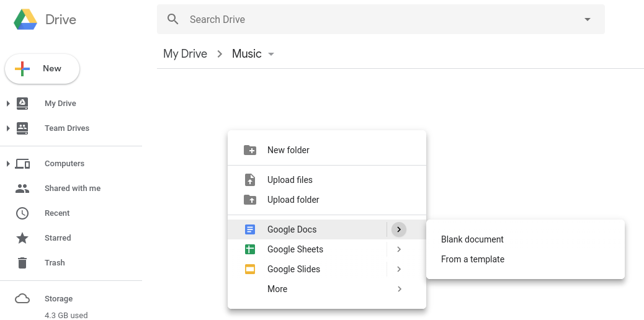Screen dimensions: 644x320
Task: Open the Music folder dropdown arrow
Action: [271, 54]
